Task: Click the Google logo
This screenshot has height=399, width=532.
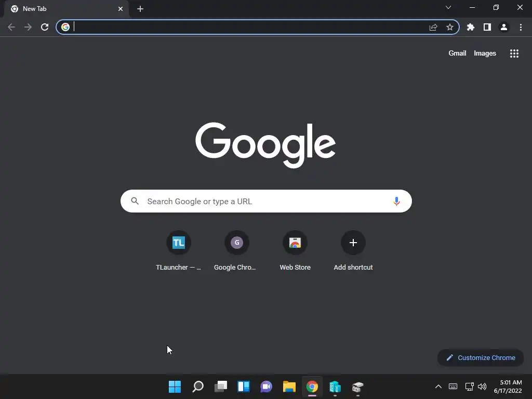Action: tap(265, 145)
